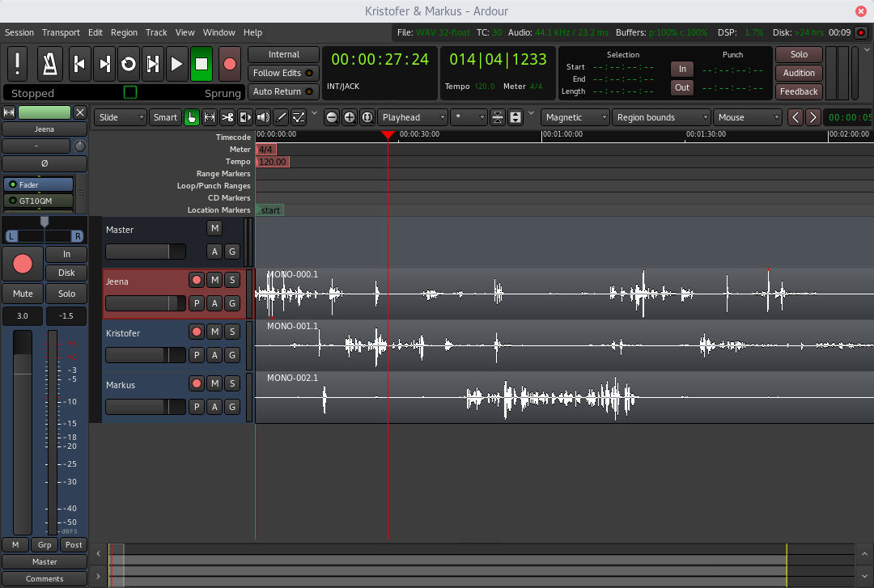Toggle loop playback button

click(x=128, y=64)
